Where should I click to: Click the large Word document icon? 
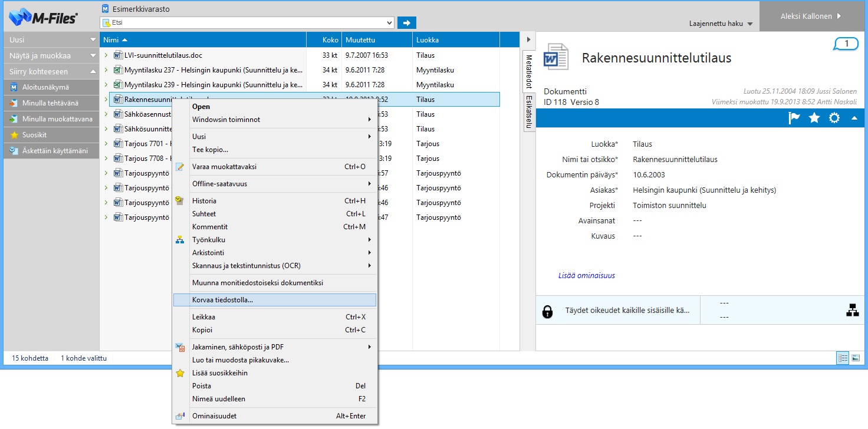coord(555,57)
